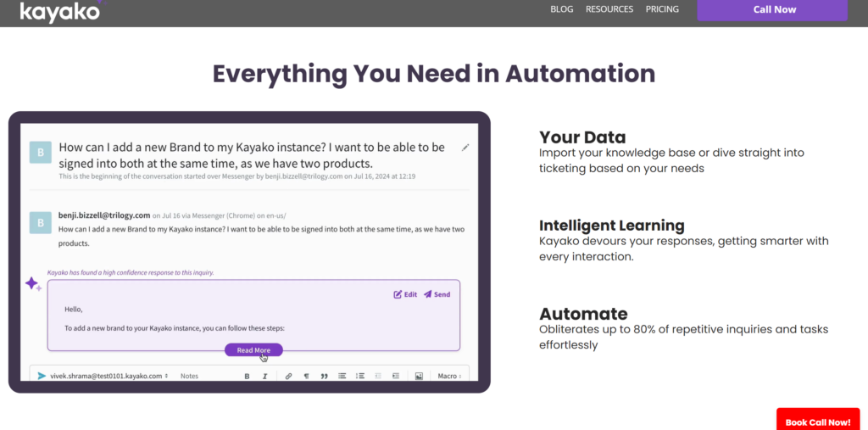This screenshot has height=430, width=868.
Task: Click the insert link icon
Action: click(288, 376)
